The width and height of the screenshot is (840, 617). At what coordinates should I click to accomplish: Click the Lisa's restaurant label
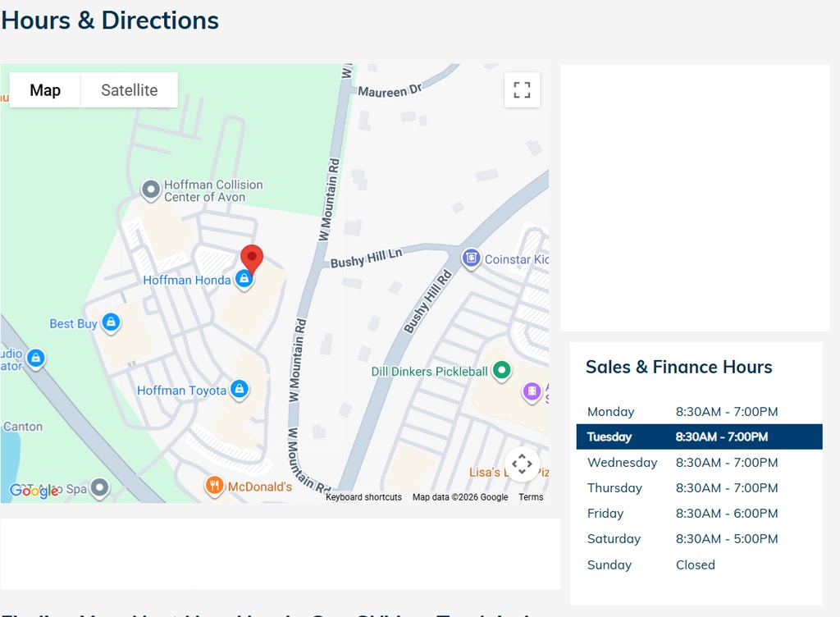click(484, 473)
